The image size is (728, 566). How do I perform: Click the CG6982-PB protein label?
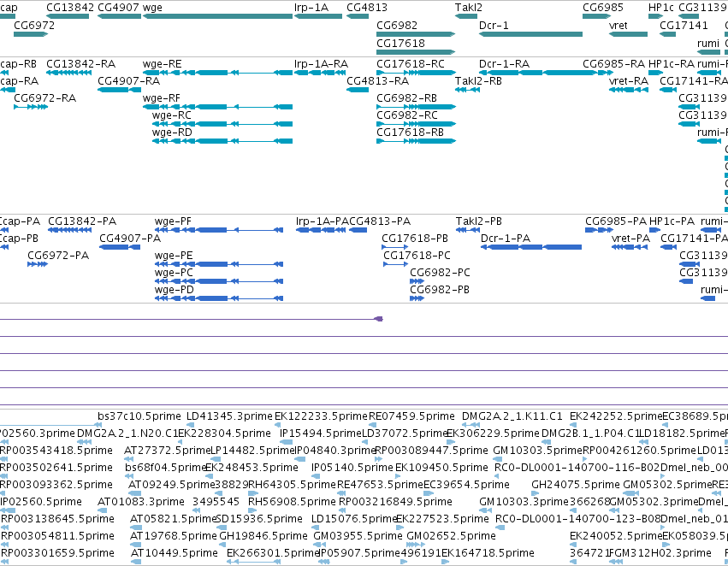click(x=439, y=290)
